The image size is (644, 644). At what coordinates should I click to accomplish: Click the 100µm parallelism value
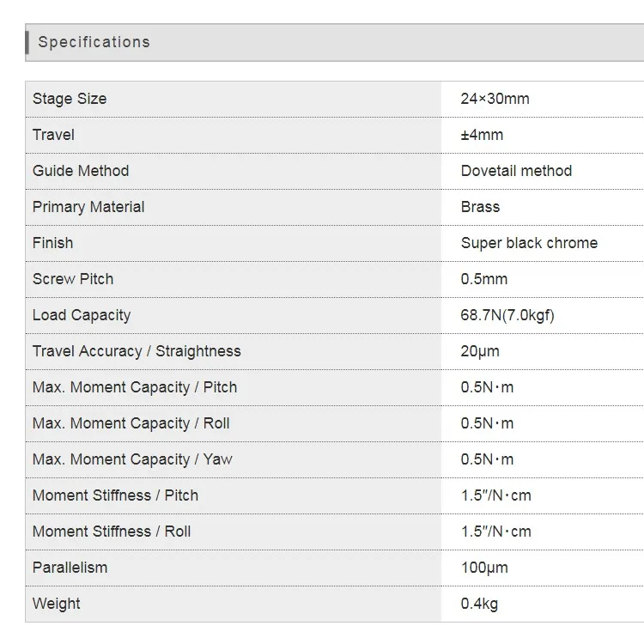tap(484, 568)
